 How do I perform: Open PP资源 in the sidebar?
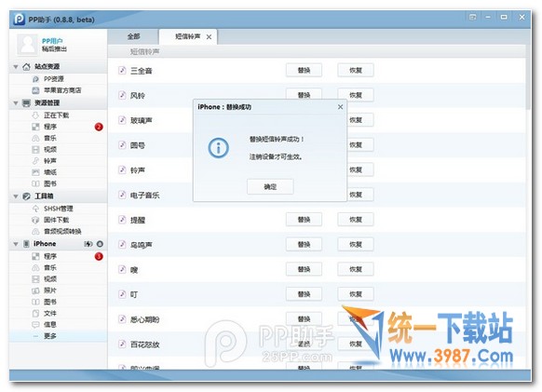pos(54,79)
